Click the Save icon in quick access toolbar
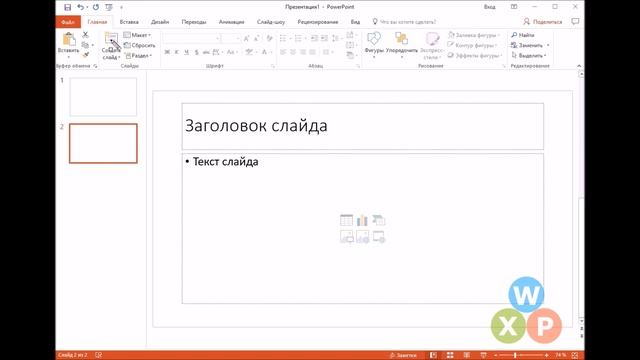 (68, 7)
